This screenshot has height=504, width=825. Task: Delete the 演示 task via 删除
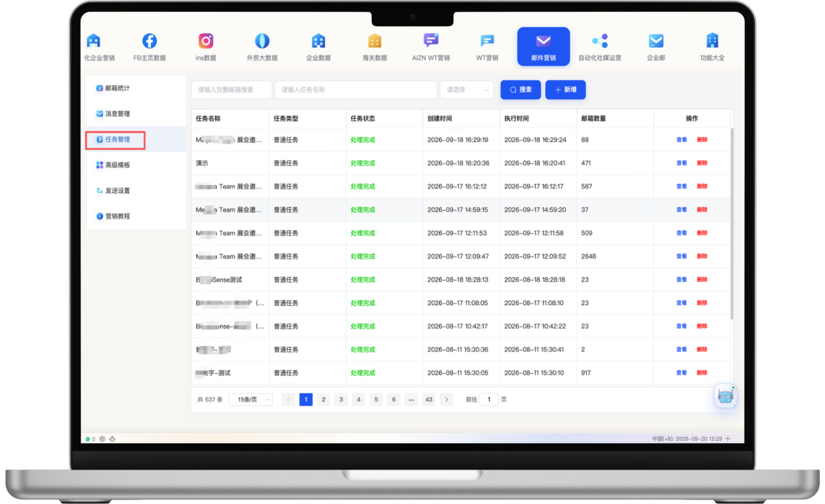(702, 163)
